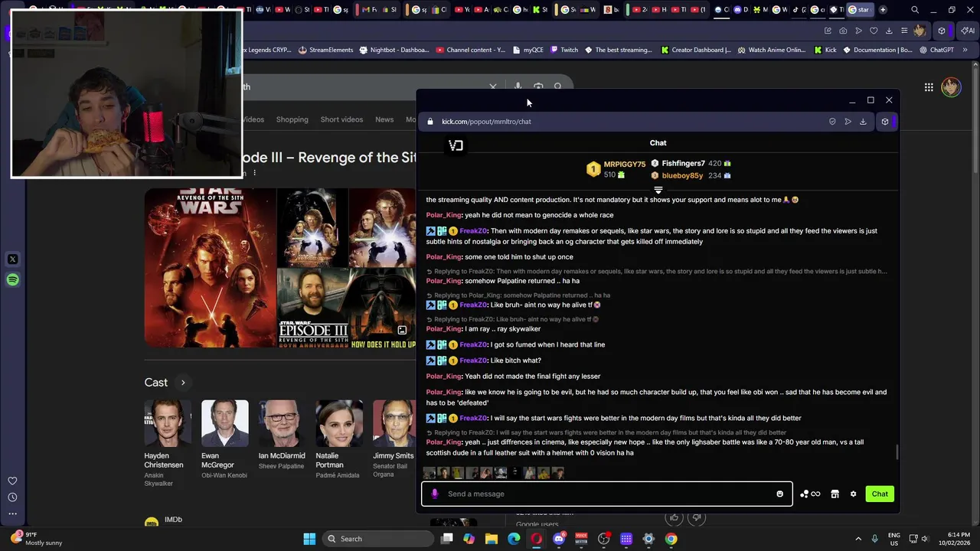980x551 pixels.
Task: Open the Nightbot Dashboard bookmark
Action: click(x=394, y=50)
